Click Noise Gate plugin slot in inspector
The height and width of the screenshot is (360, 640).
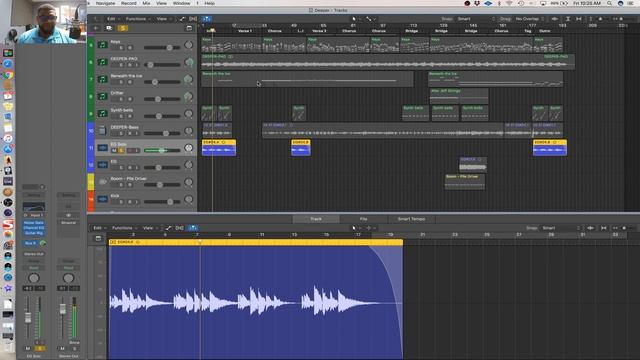click(x=34, y=223)
